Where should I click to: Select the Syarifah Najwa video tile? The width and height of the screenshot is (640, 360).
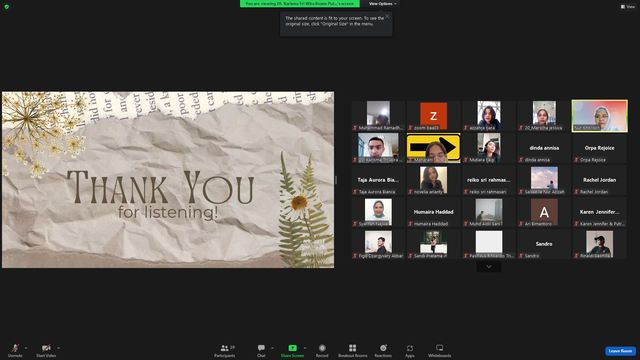[378, 212]
